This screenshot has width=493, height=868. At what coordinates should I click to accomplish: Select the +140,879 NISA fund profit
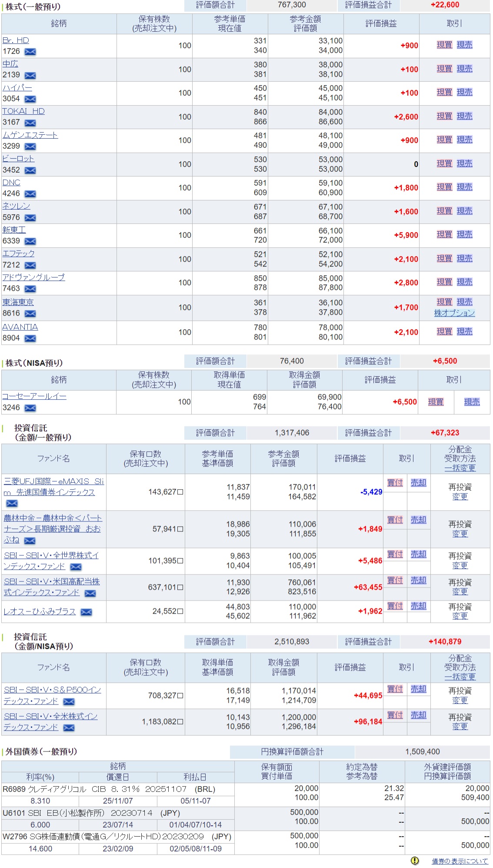click(445, 641)
